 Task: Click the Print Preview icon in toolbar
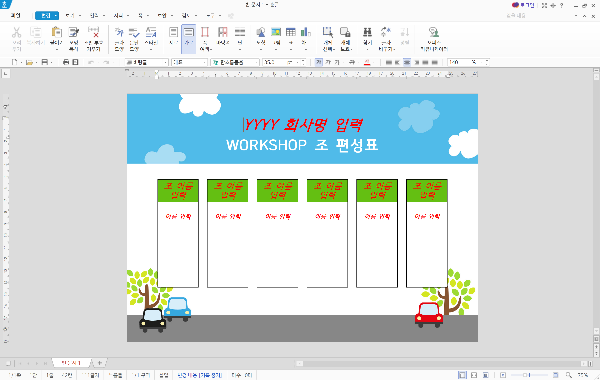point(75,62)
